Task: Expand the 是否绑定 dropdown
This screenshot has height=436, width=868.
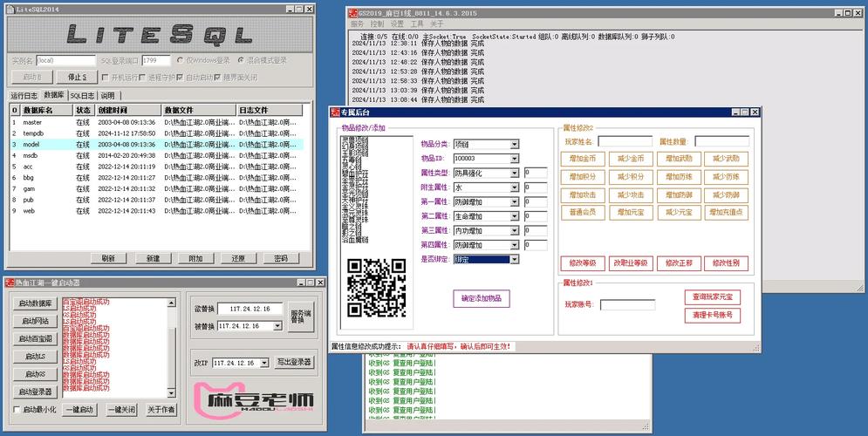Action: pyautogui.click(x=515, y=260)
